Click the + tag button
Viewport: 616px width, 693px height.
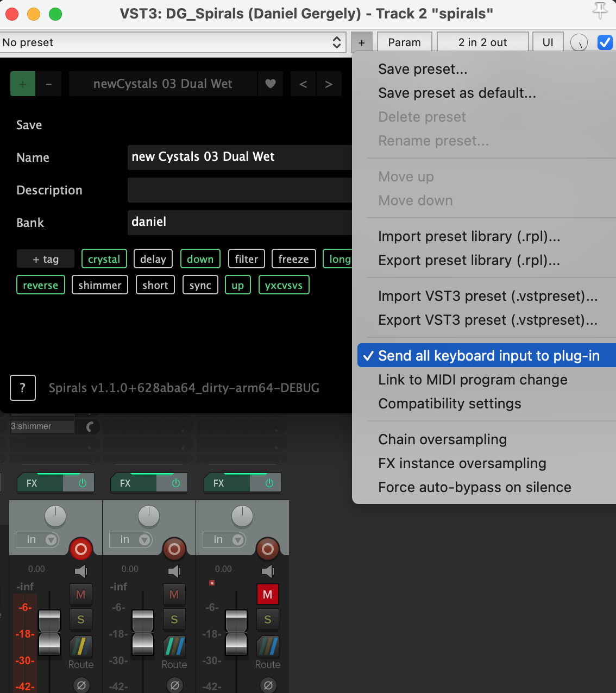point(45,259)
